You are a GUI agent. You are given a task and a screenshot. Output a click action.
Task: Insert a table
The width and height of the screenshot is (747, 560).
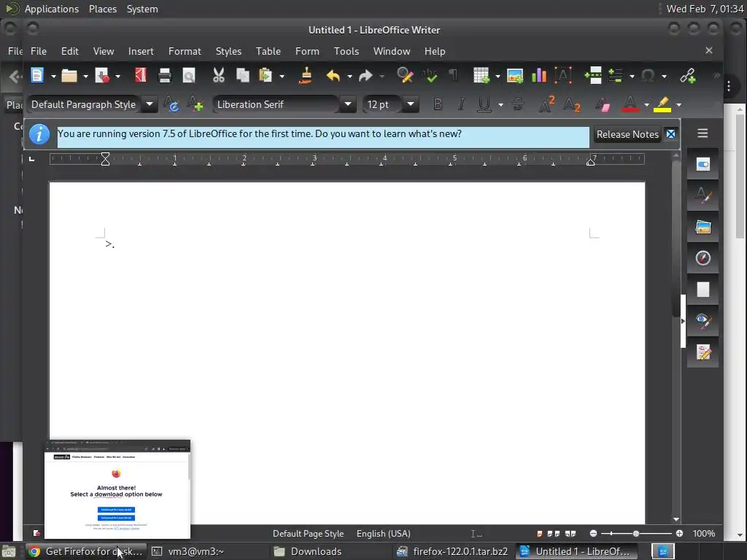481,75
